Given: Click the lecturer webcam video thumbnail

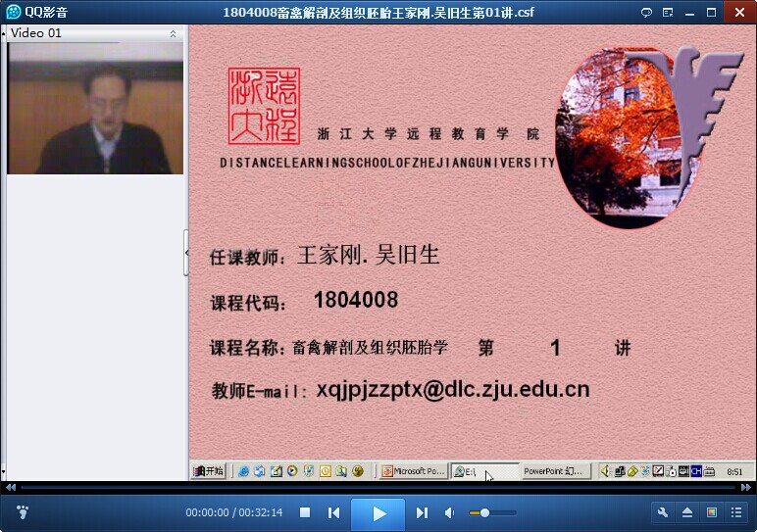Looking at the screenshot, I should [x=95, y=109].
